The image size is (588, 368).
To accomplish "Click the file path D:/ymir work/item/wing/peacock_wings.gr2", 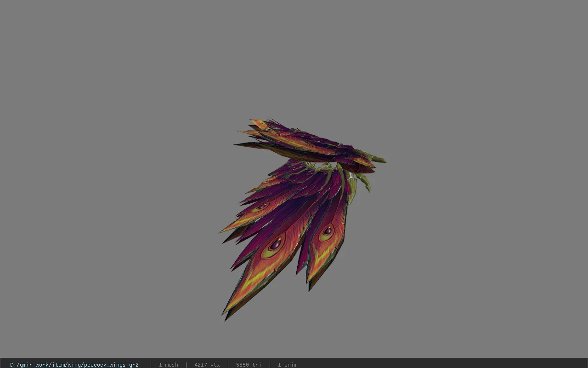I will click(74, 365).
